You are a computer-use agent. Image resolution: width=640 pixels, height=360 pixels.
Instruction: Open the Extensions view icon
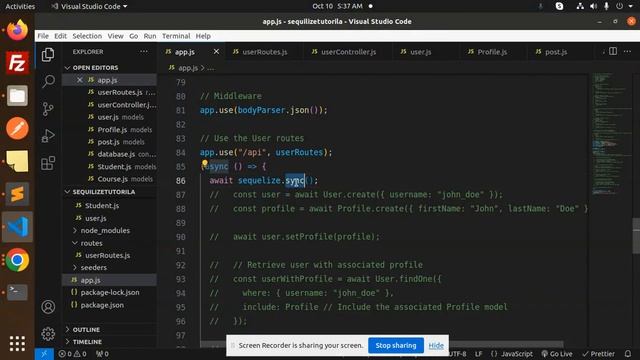48,163
